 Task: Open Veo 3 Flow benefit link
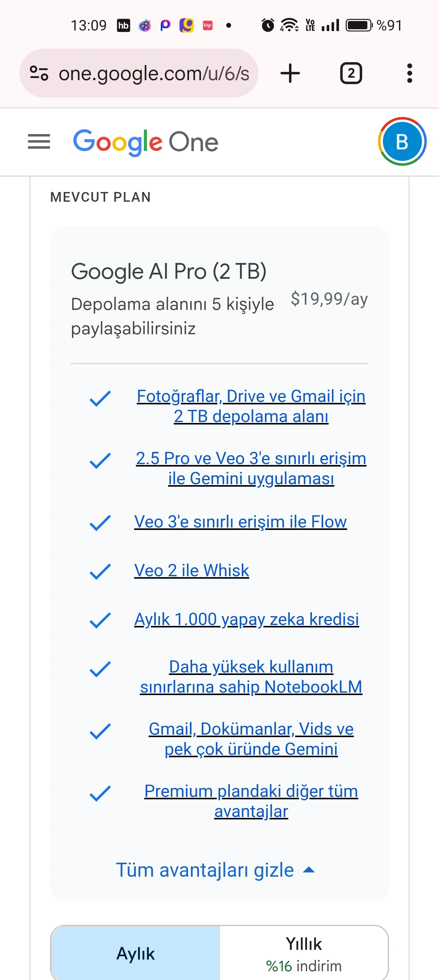click(240, 522)
